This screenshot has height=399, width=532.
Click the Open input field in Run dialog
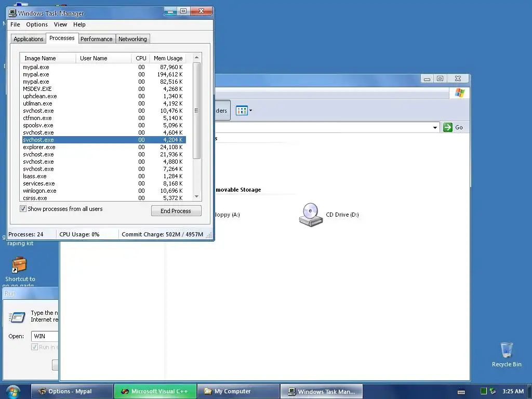45,336
